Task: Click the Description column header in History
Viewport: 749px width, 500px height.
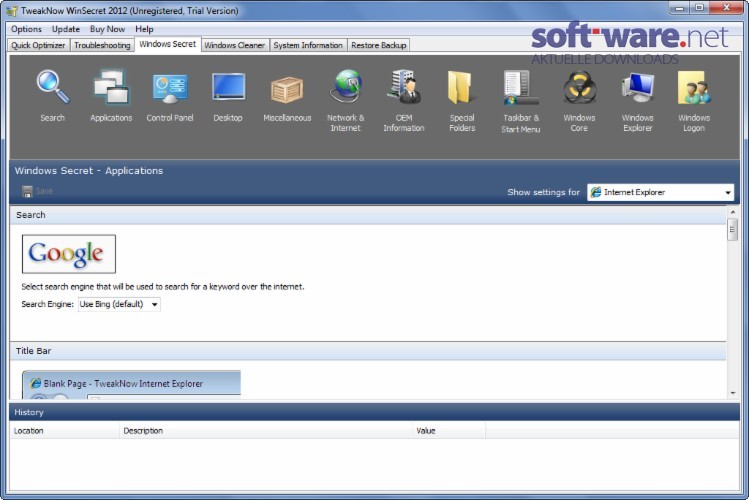Action: coord(266,431)
